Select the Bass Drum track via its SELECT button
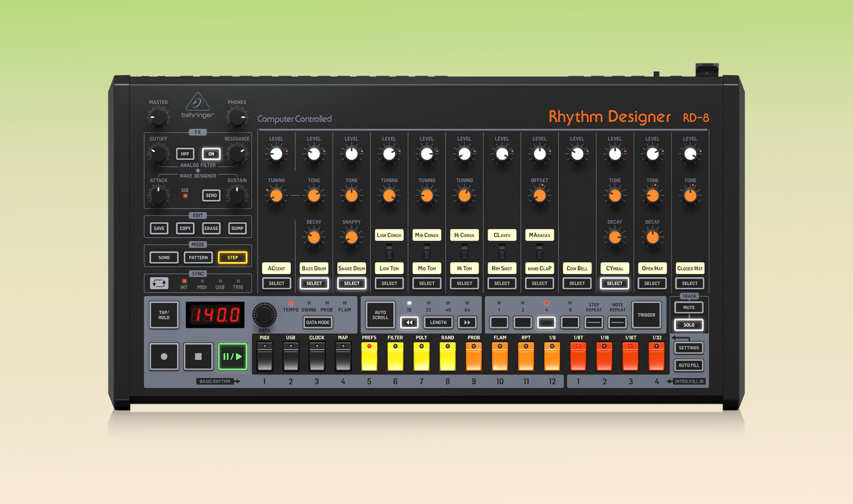This screenshot has width=853, height=504. pyautogui.click(x=314, y=283)
